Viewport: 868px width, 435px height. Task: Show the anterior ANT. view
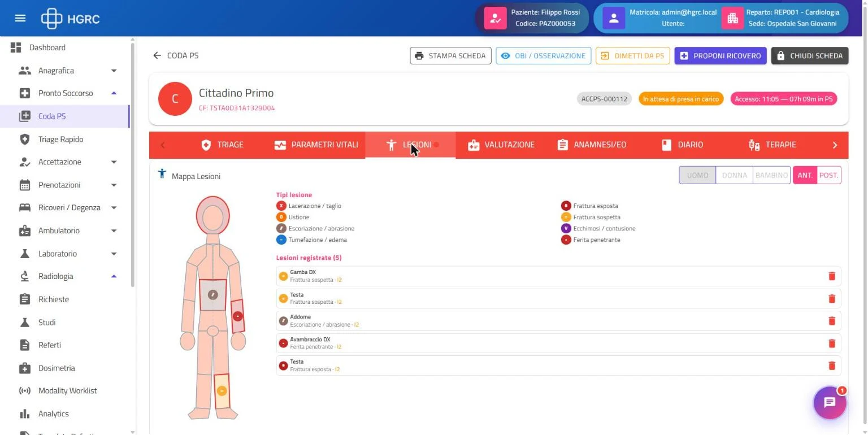[805, 175]
